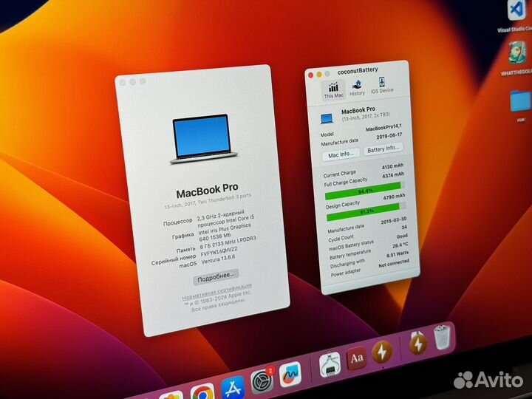Click the Подробнее... button in About This Mac
Screen dimensions: 532x399
pyautogui.click(x=216, y=277)
